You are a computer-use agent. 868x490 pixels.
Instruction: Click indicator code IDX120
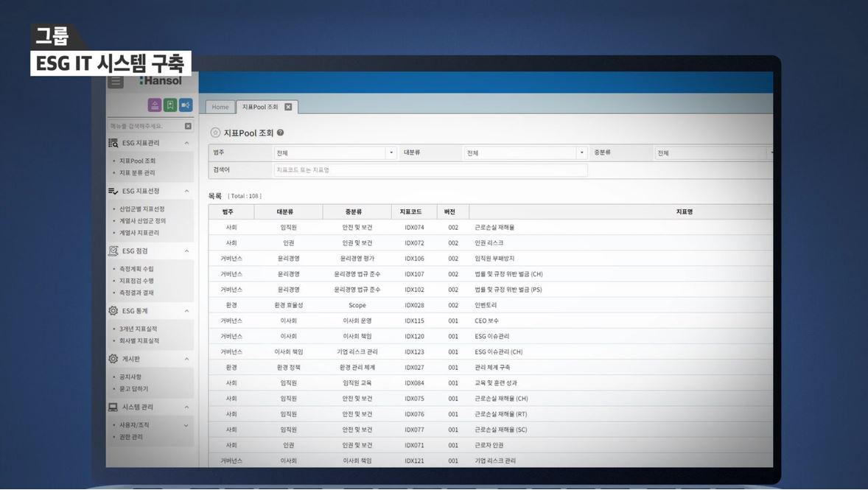click(414, 336)
